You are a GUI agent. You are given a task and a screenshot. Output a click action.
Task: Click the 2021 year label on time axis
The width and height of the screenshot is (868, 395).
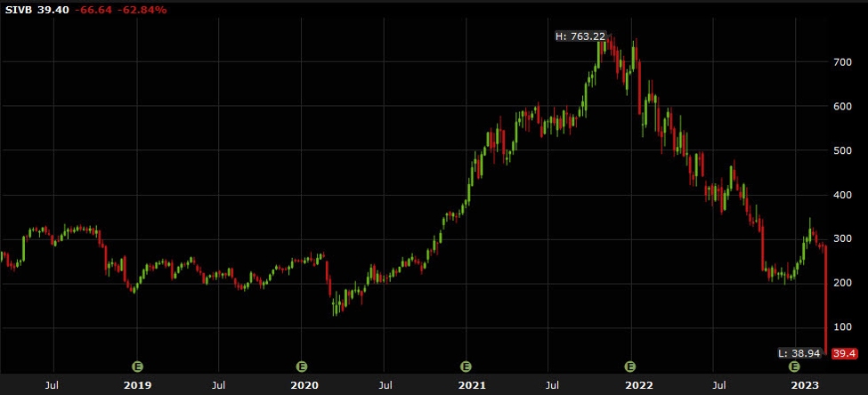466,385
